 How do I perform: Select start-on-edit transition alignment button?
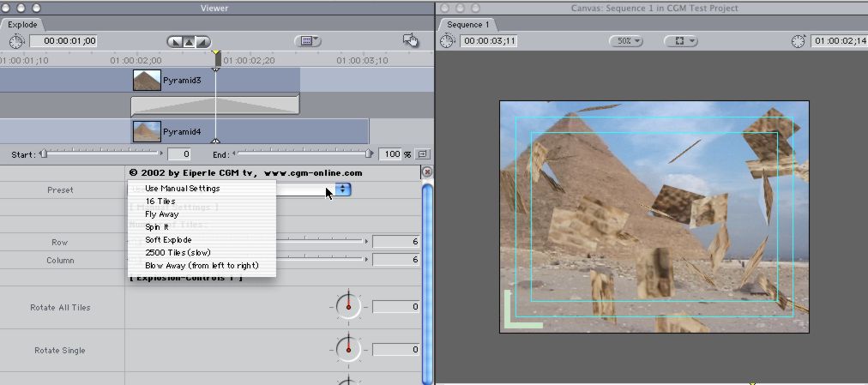tap(178, 41)
